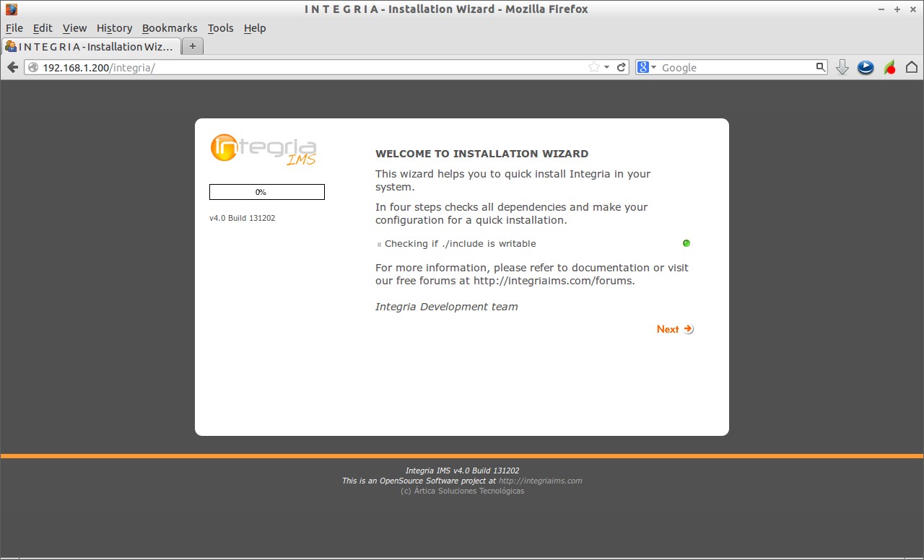Click the 'v4.0 Build 131202' version text
This screenshot has width=924, height=560.
(242, 218)
